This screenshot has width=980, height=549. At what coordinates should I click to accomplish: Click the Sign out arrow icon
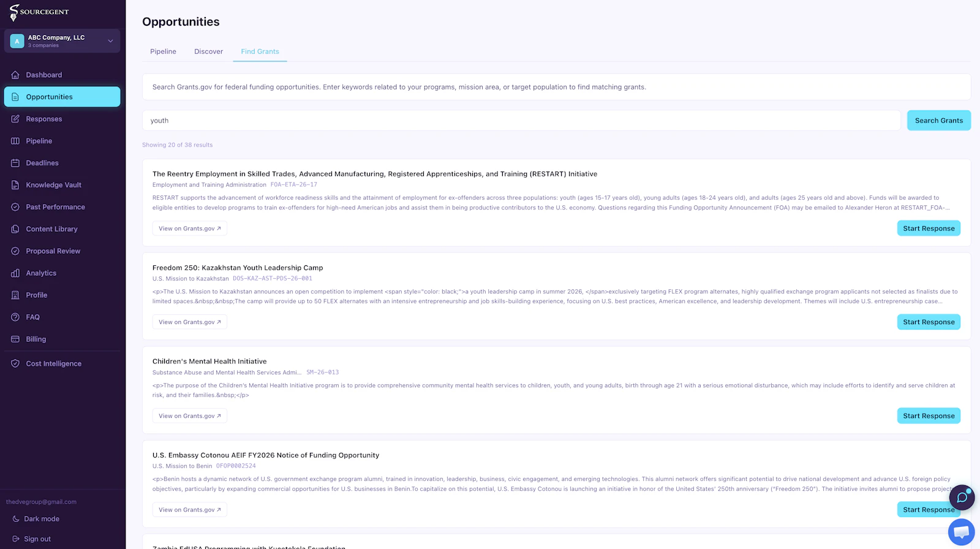tap(16, 539)
